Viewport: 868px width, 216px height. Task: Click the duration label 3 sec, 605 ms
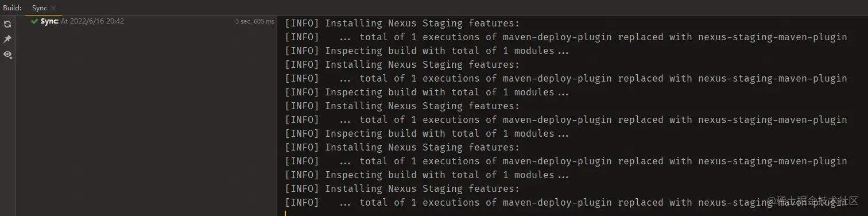[255, 21]
